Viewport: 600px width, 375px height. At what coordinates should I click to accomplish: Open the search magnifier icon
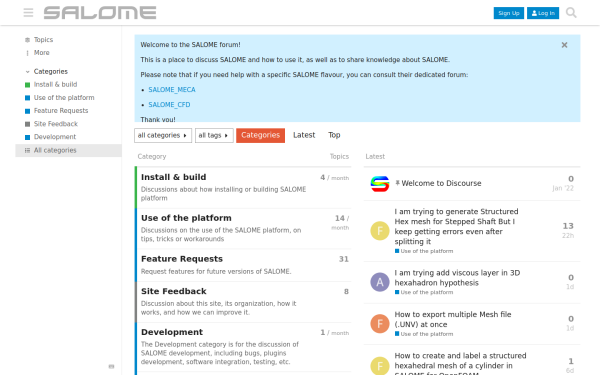click(571, 13)
